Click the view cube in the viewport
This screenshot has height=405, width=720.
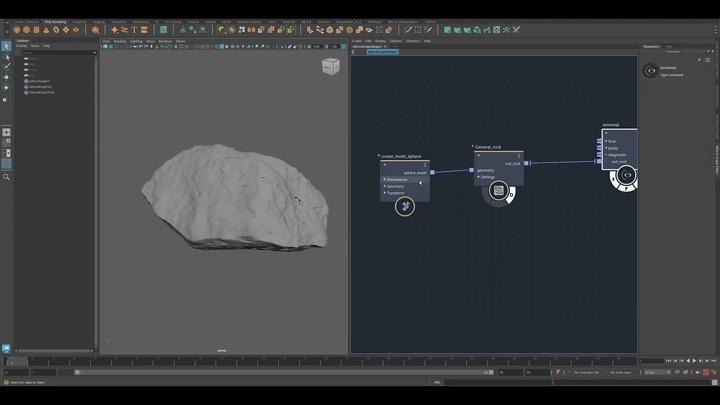[x=331, y=67]
